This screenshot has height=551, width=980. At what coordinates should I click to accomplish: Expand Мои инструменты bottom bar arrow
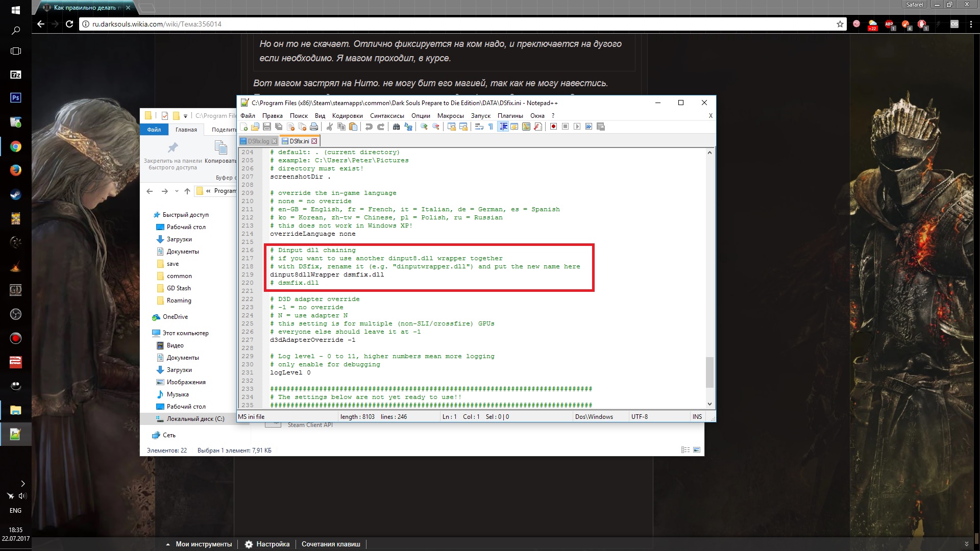[168, 544]
